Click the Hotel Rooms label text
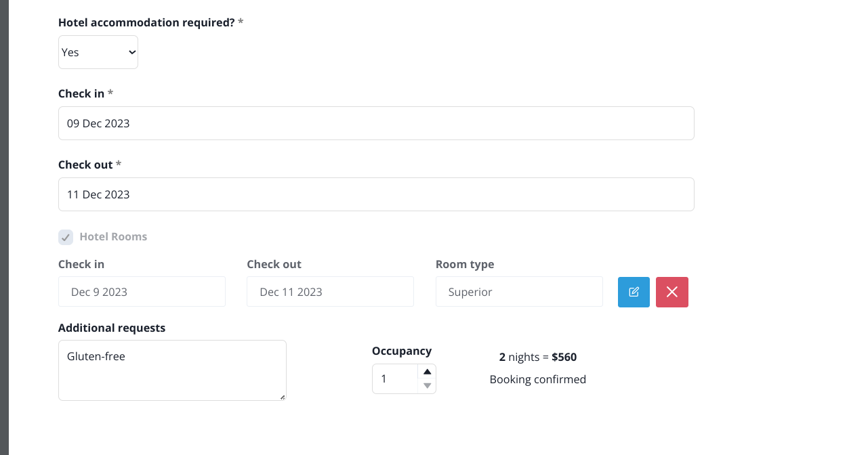868x455 pixels. [113, 237]
